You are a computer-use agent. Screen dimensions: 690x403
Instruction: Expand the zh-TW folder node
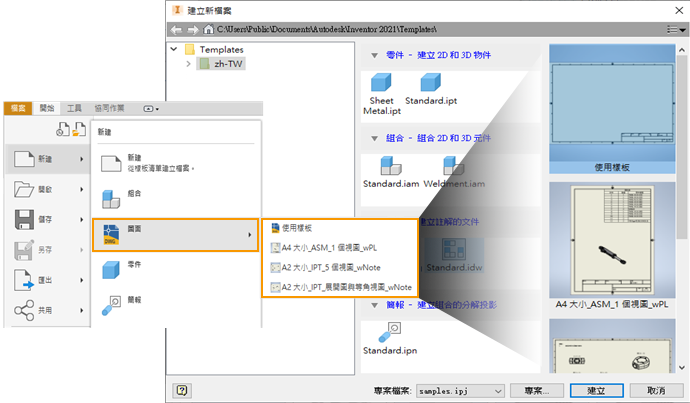tap(188, 64)
